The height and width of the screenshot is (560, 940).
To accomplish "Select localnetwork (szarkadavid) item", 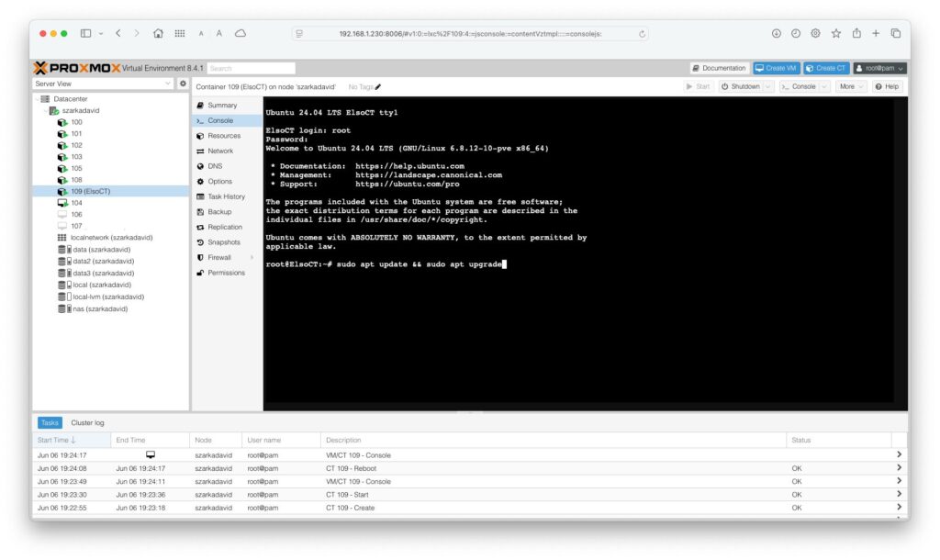I will point(111,238).
